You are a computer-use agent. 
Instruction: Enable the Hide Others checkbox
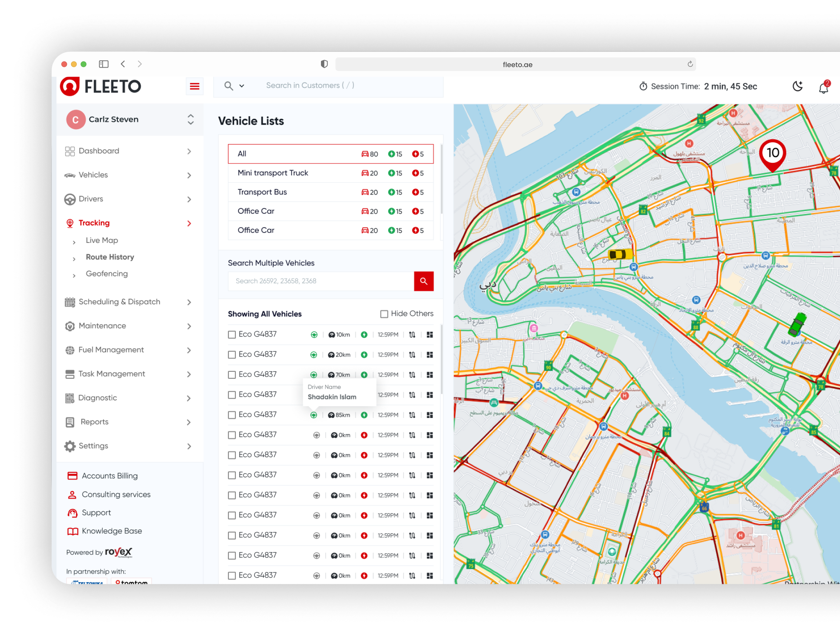[384, 314]
